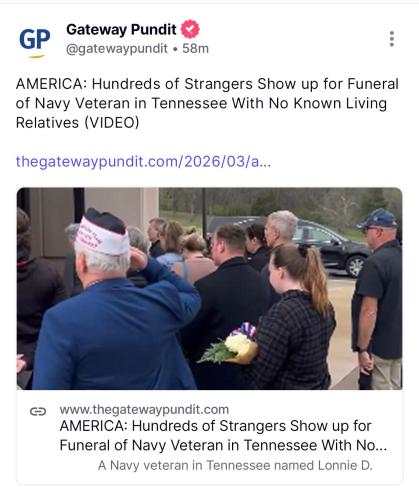Screen dimensions: 419x500
Task: Click the 'A Navy veteran in Tennessee' description
Action: [x=235, y=465]
